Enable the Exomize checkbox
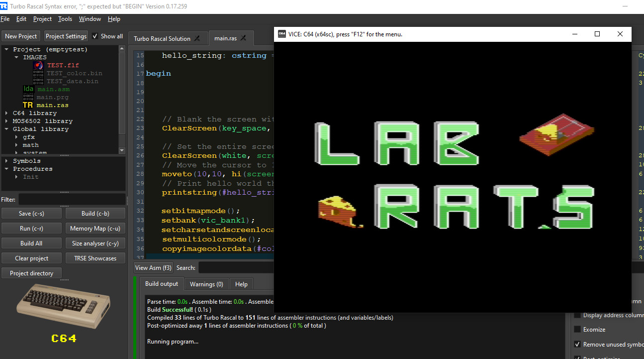The image size is (644, 359). pos(577,330)
